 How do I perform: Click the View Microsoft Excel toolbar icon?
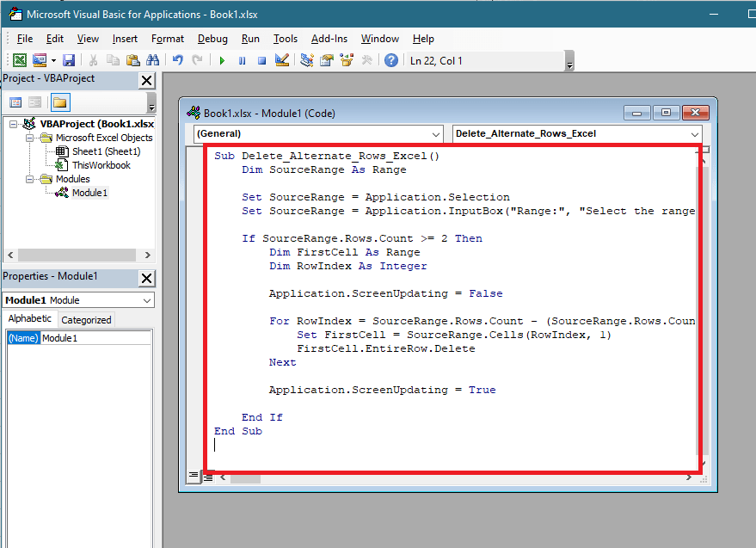pyautogui.click(x=20, y=60)
